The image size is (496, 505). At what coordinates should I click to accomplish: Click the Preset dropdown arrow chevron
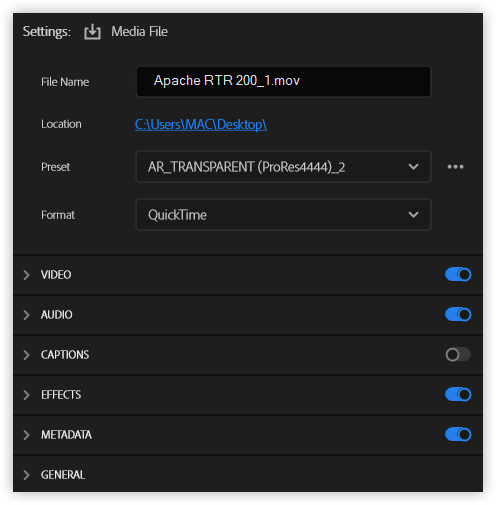coord(413,167)
